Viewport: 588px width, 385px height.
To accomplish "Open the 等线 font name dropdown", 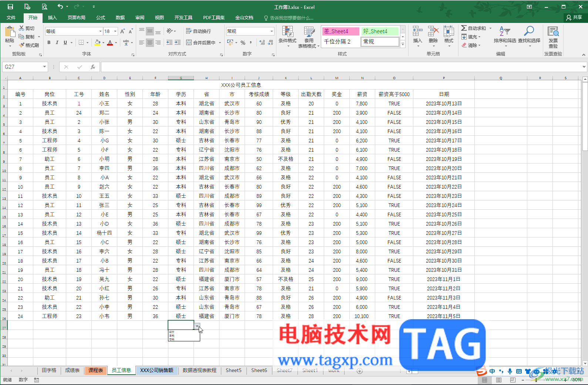I will pyautogui.click(x=100, y=31).
